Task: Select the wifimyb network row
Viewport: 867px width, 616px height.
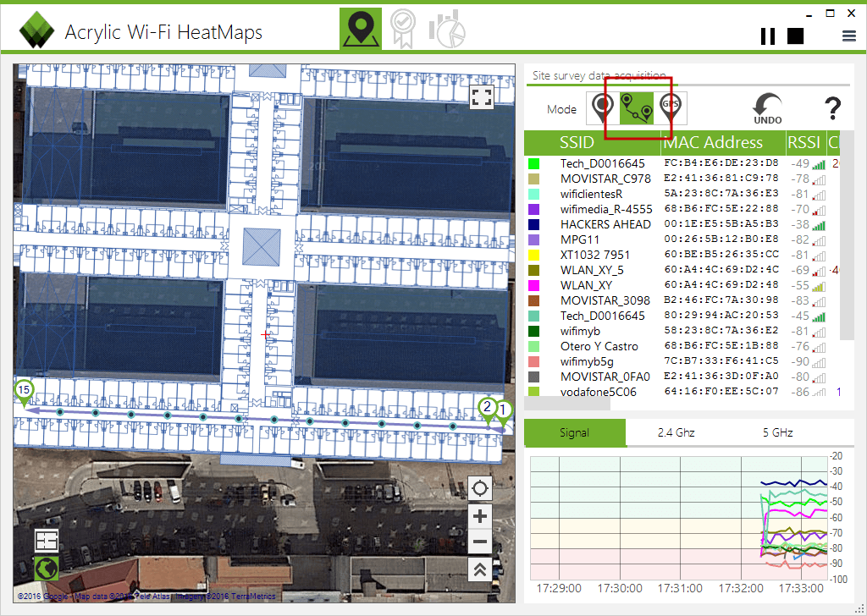Action: [682, 331]
